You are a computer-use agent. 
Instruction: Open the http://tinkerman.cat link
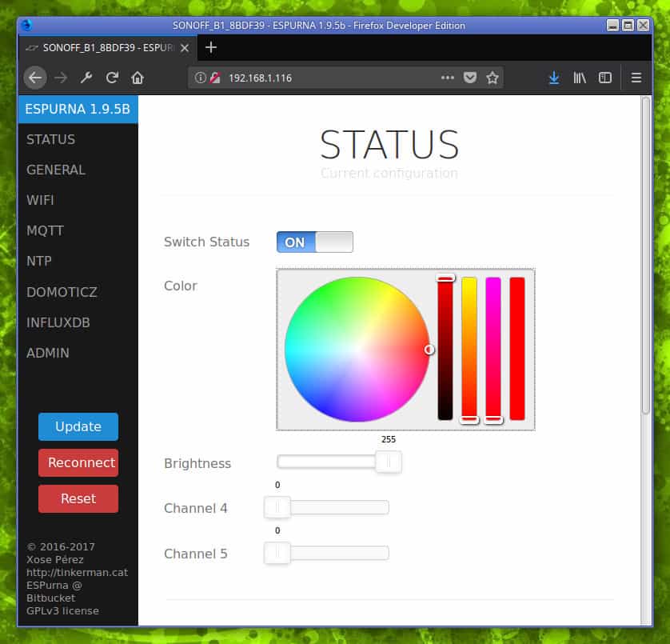(x=77, y=572)
